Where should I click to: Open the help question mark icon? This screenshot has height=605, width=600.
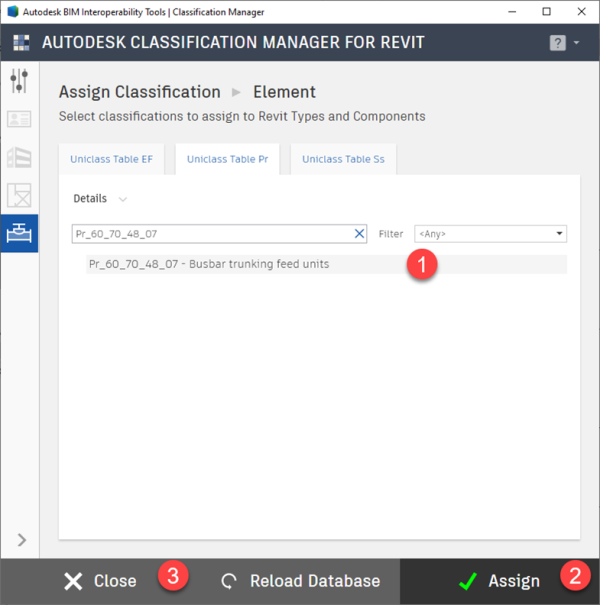558,43
